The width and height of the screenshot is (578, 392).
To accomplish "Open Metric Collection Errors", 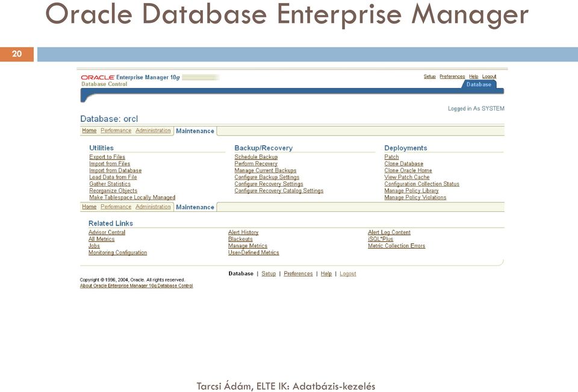I will coord(396,246).
